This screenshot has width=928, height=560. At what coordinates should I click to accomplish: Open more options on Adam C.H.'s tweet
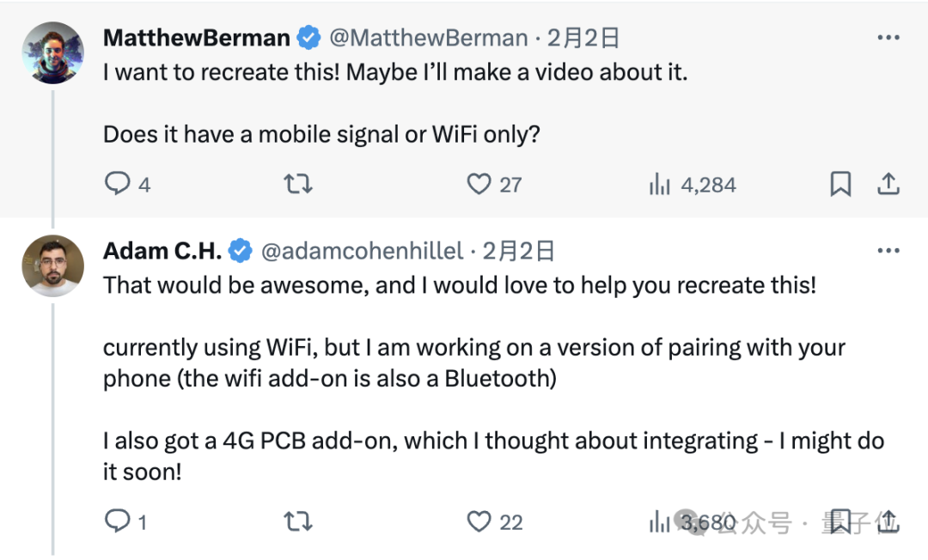click(888, 251)
